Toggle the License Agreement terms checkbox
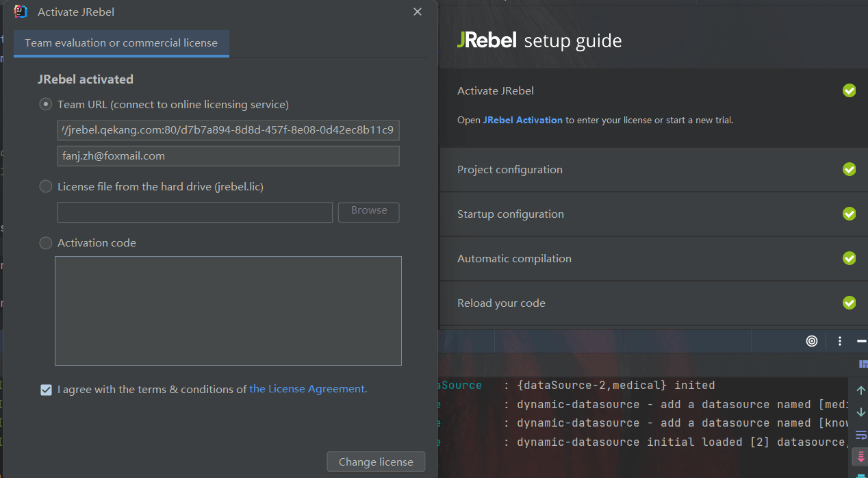Image resolution: width=868 pixels, height=478 pixels. coord(46,390)
